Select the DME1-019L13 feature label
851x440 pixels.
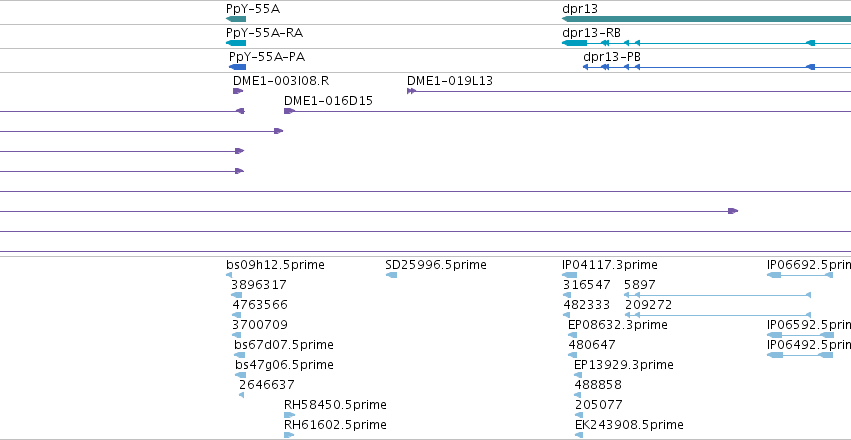pos(450,81)
